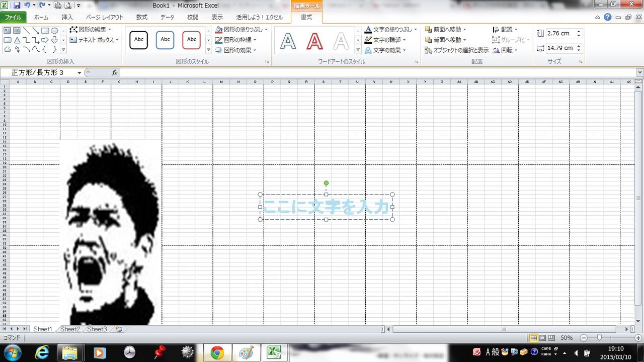Switch to Page Layout view in status bar
The height and width of the screenshot is (362, 644).
543,338
